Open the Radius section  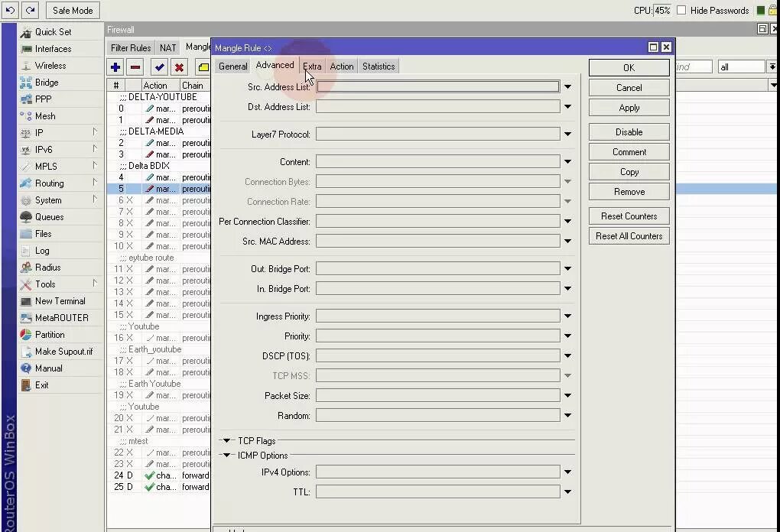tap(47, 268)
